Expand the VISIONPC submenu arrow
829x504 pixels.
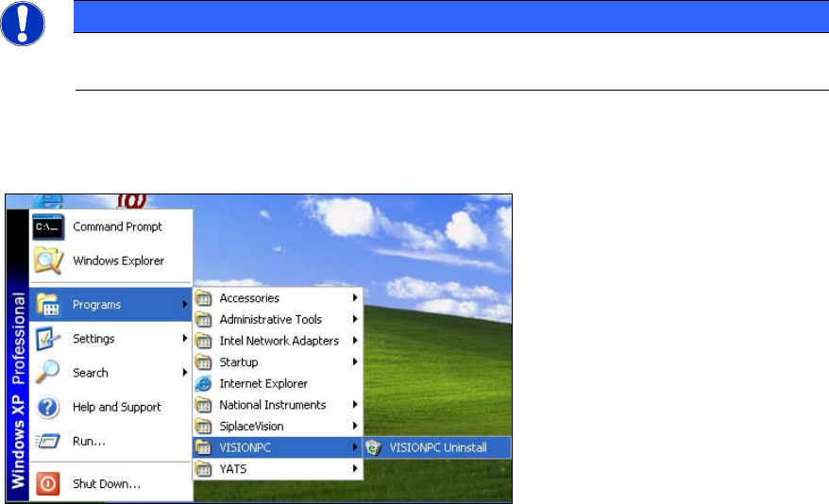point(355,447)
